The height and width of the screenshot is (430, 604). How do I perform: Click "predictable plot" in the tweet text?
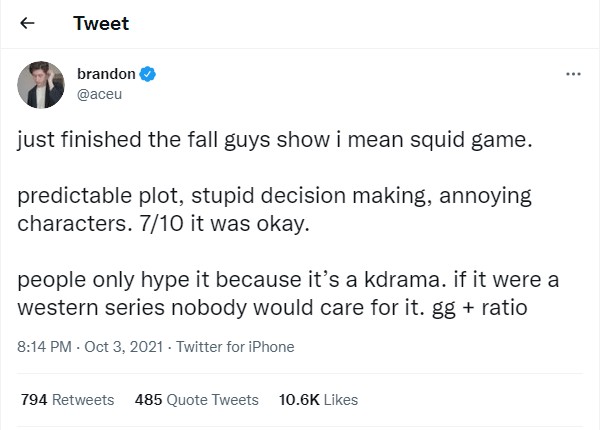[x=86, y=196]
